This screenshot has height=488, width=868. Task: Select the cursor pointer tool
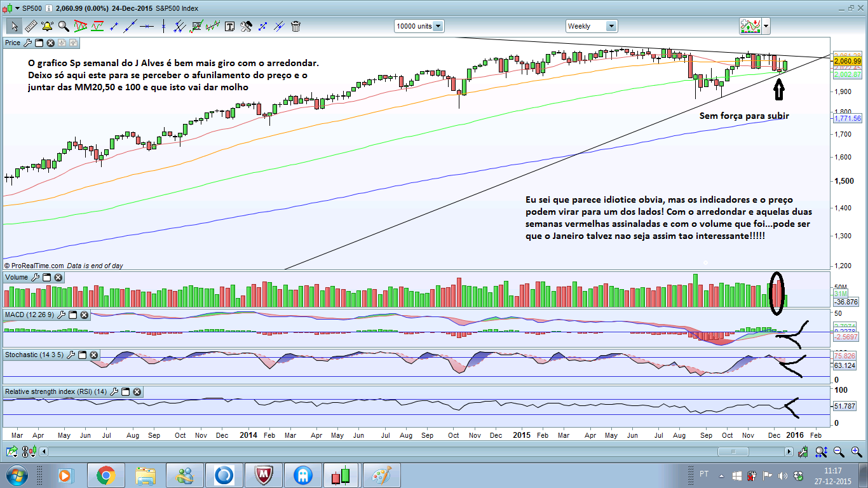click(14, 26)
